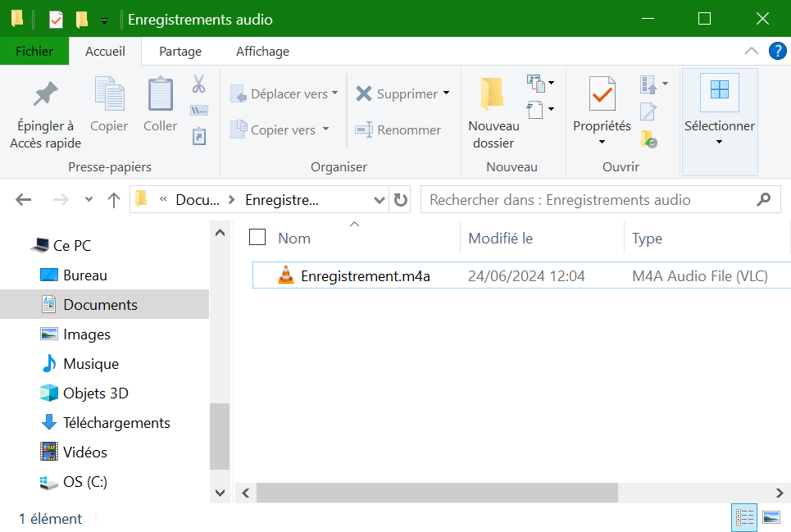Click the Épingler à Accès rapide pin icon
Image resolution: width=791 pixels, height=532 pixels.
(x=45, y=94)
